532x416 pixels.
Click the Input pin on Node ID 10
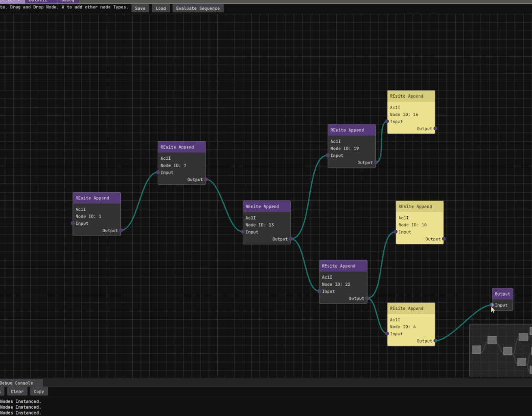[x=396, y=232]
